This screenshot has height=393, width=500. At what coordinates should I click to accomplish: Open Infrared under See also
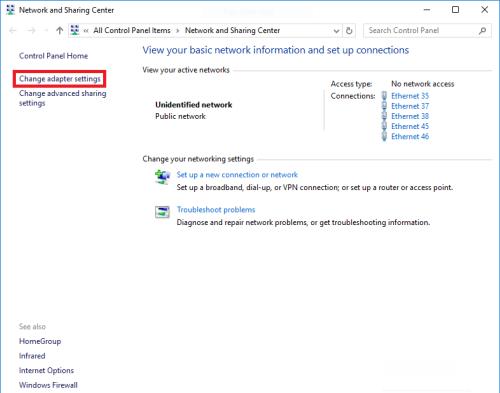coord(32,356)
